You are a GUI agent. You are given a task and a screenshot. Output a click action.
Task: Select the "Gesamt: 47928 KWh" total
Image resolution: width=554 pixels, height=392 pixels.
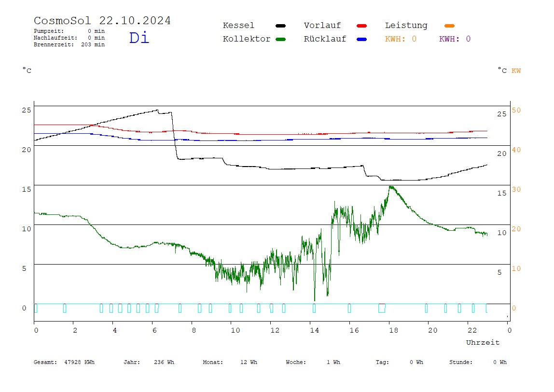64,362
